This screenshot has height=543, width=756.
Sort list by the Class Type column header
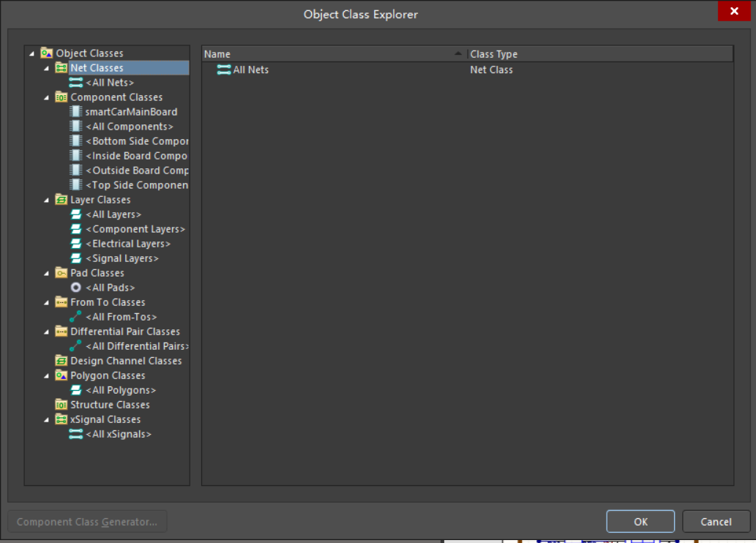click(x=600, y=54)
